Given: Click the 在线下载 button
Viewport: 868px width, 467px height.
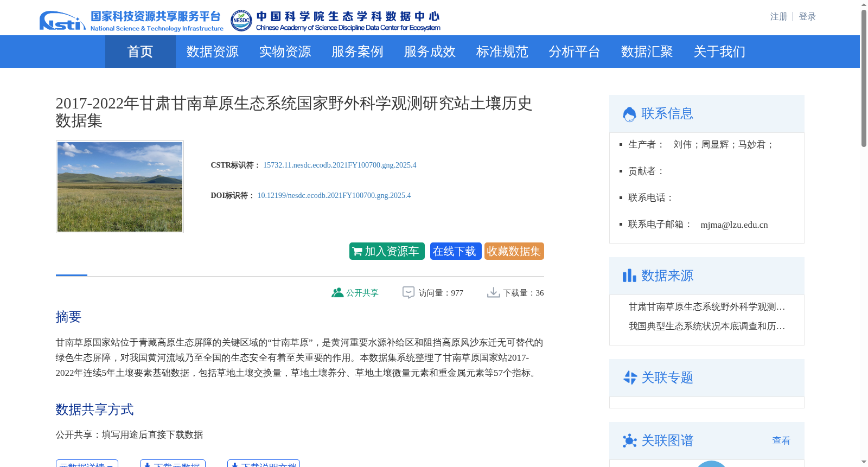Looking at the screenshot, I should (456, 251).
